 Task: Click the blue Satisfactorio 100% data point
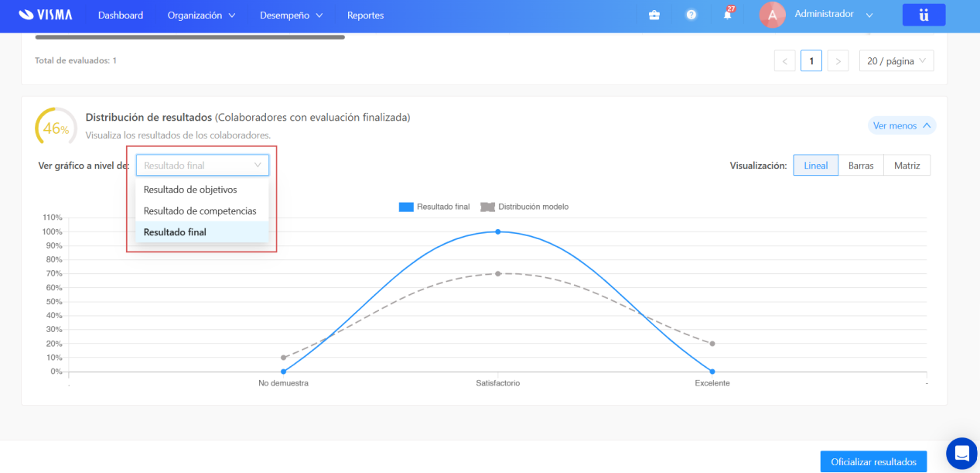498,231
